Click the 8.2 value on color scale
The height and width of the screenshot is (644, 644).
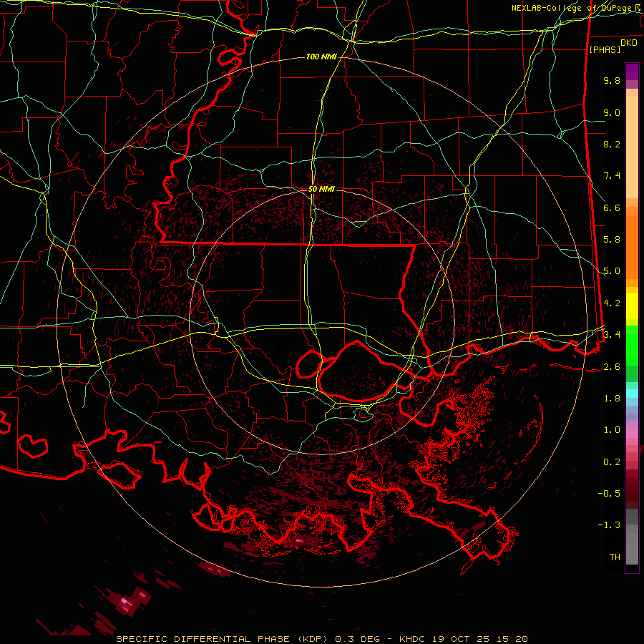click(612, 144)
